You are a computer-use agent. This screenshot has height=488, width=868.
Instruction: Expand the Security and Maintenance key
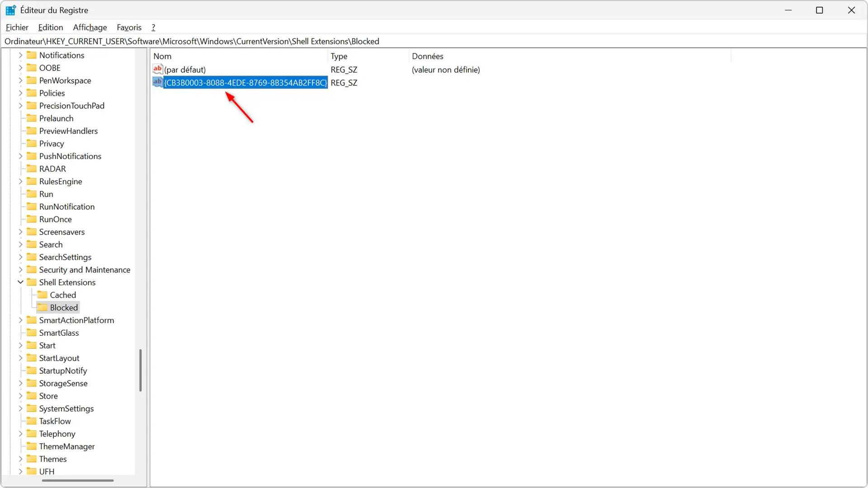(x=20, y=270)
